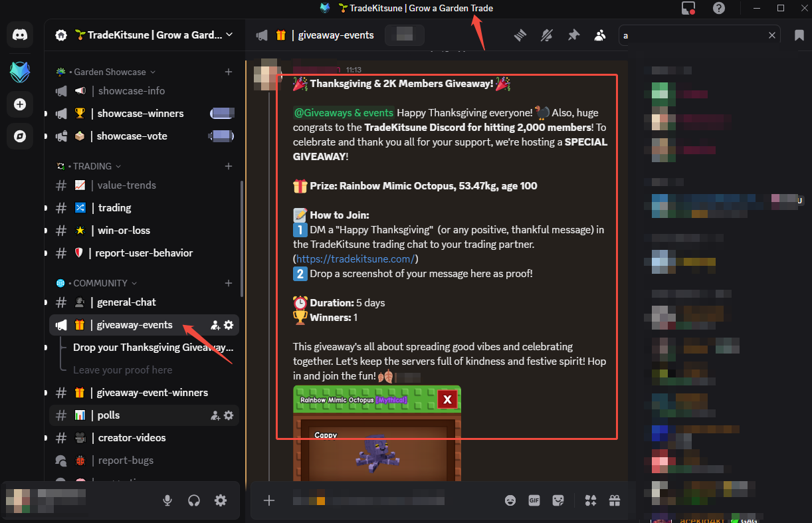Open the Inbox icon in title bar
This screenshot has height=523, width=812.
pyautogui.click(x=688, y=8)
